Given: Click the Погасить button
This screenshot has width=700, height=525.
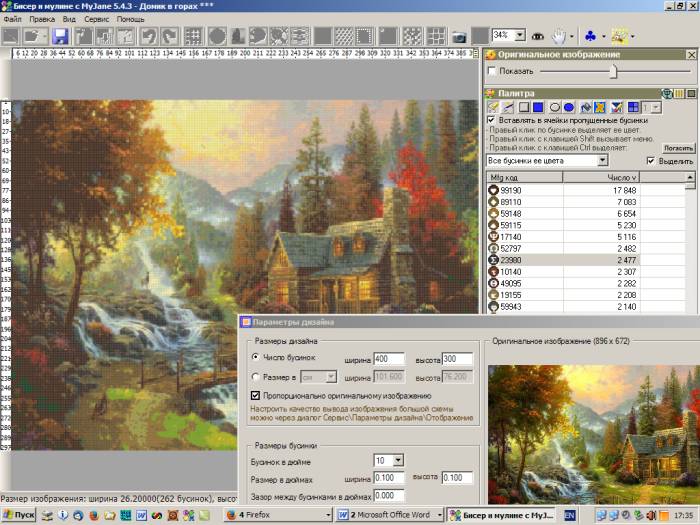Looking at the screenshot, I should point(678,148).
